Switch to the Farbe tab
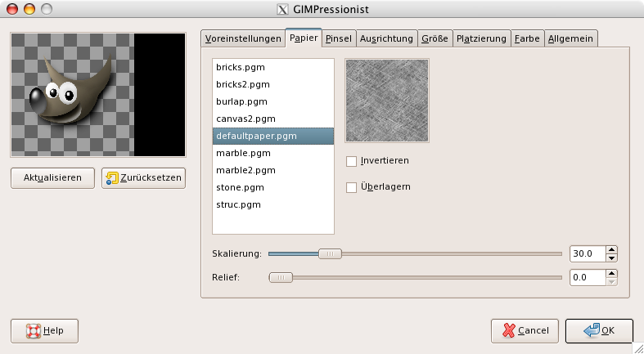Viewport: 644px width, 354px height. 527,38
